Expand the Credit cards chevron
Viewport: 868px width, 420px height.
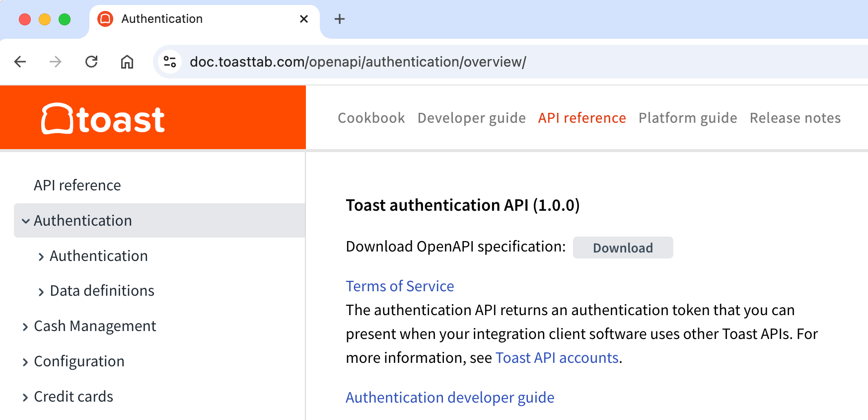tap(25, 398)
